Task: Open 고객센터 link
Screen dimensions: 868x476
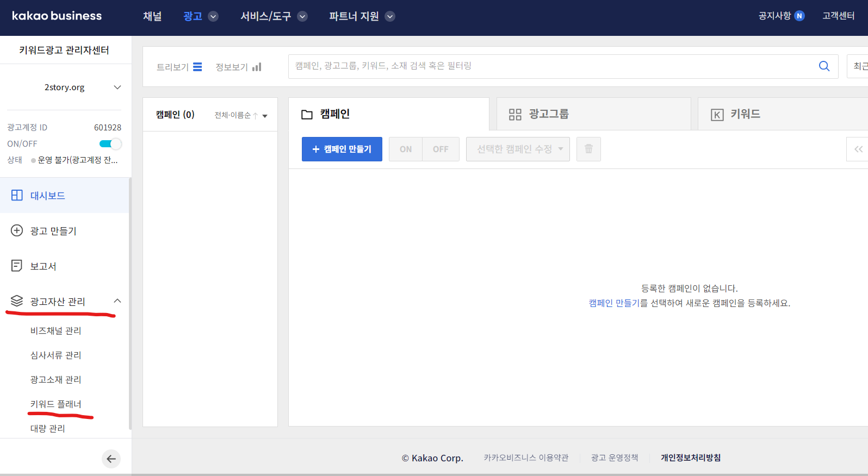Action: (838, 16)
